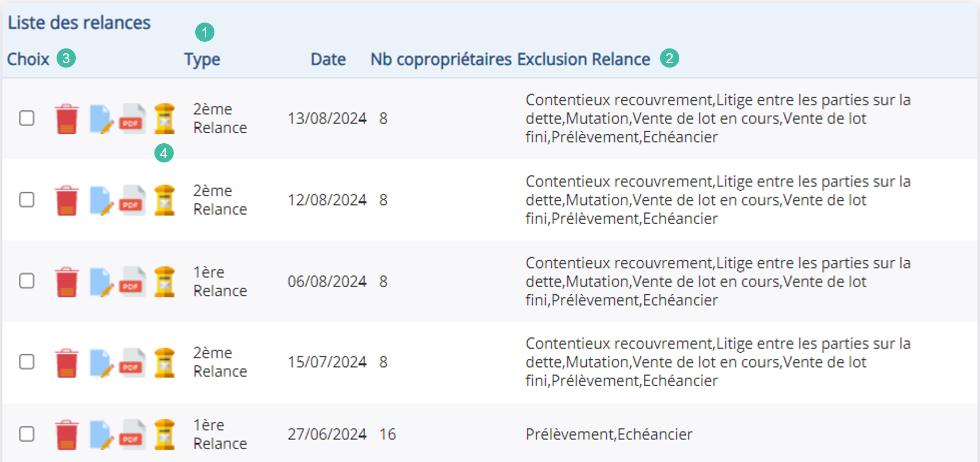Delete the 06/08/2024 1ère Relance
980x462 pixels.
[67, 282]
